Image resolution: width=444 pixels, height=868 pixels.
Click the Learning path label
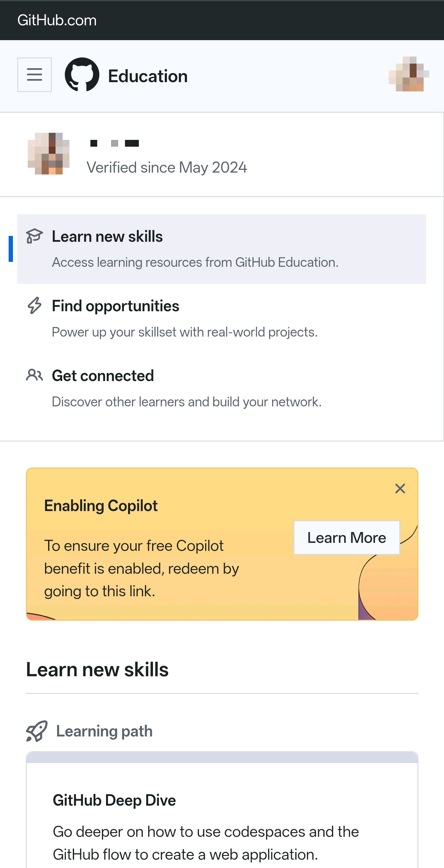[x=104, y=731]
